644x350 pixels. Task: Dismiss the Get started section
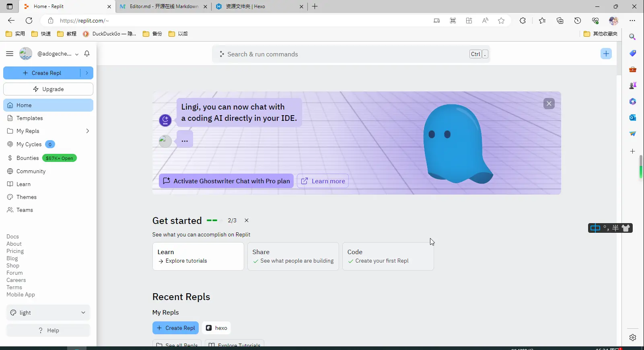click(247, 220)
